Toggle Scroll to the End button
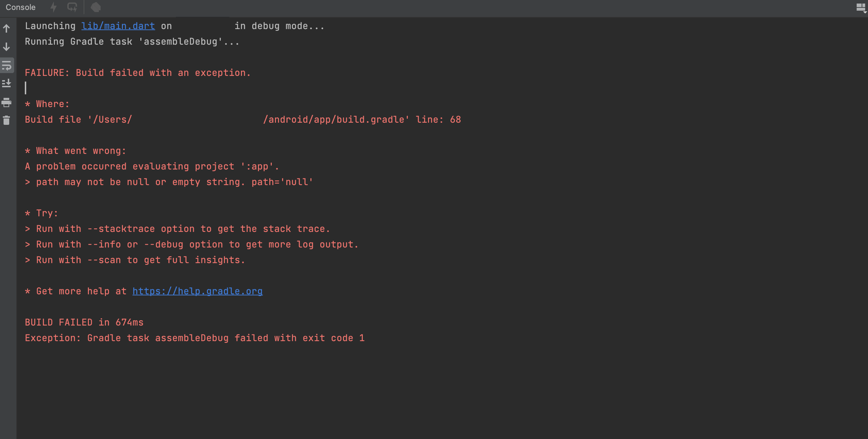The image size is (868, 439). (7, 84)
